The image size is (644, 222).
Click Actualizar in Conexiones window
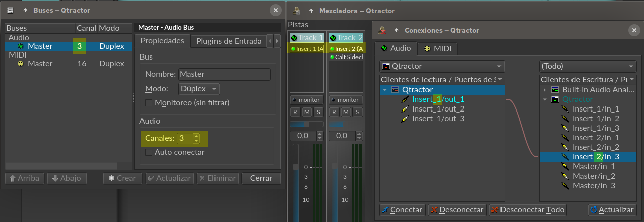pos(612,210)
